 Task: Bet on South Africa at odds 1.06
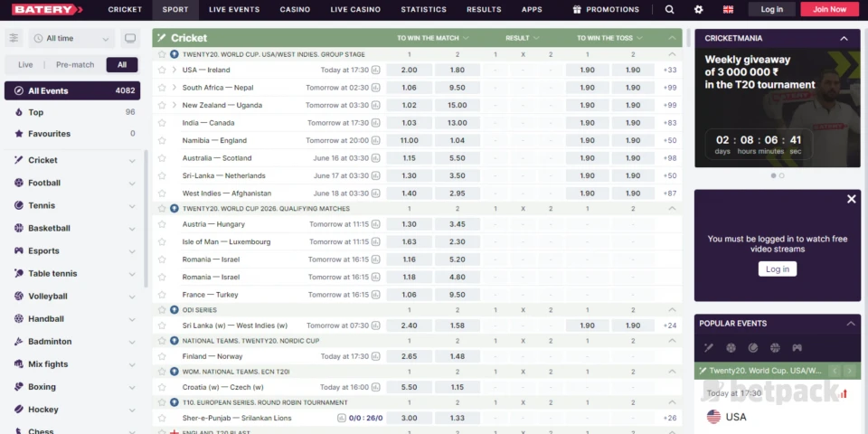(x=409, y=88)
